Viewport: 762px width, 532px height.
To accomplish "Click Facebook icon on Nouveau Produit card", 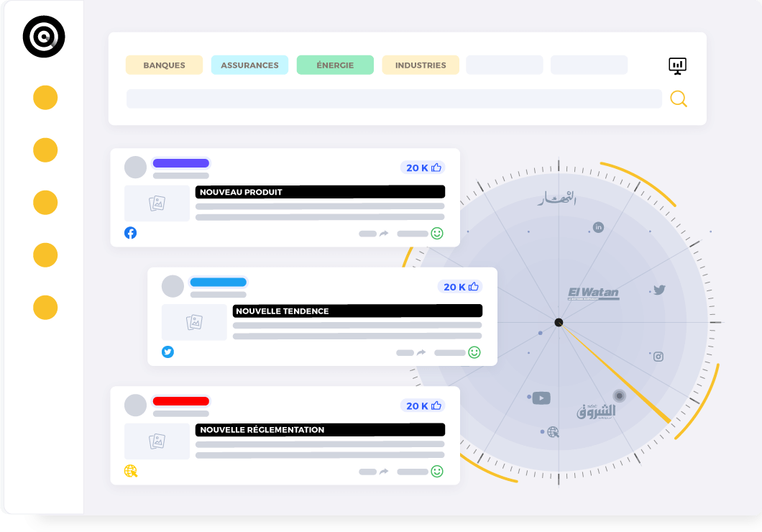I will (x=130, y=233).
